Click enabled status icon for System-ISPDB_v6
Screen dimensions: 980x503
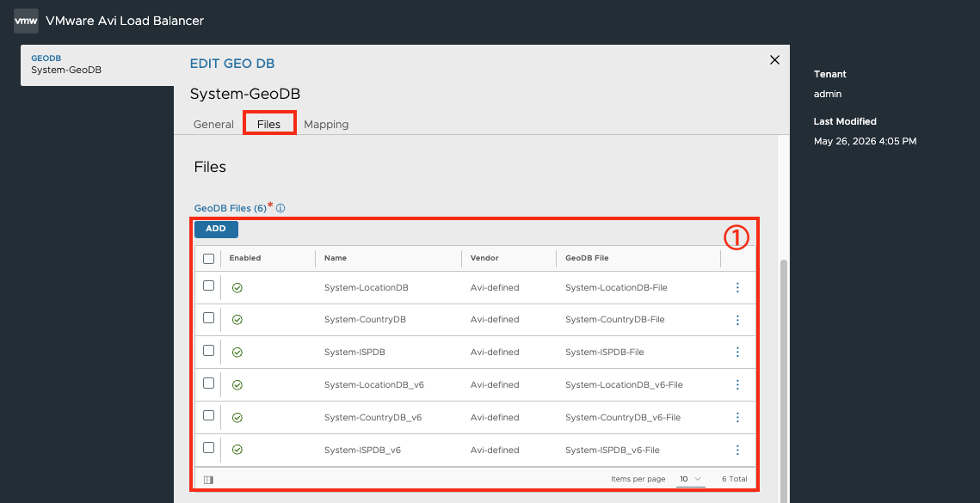[237, 450]
